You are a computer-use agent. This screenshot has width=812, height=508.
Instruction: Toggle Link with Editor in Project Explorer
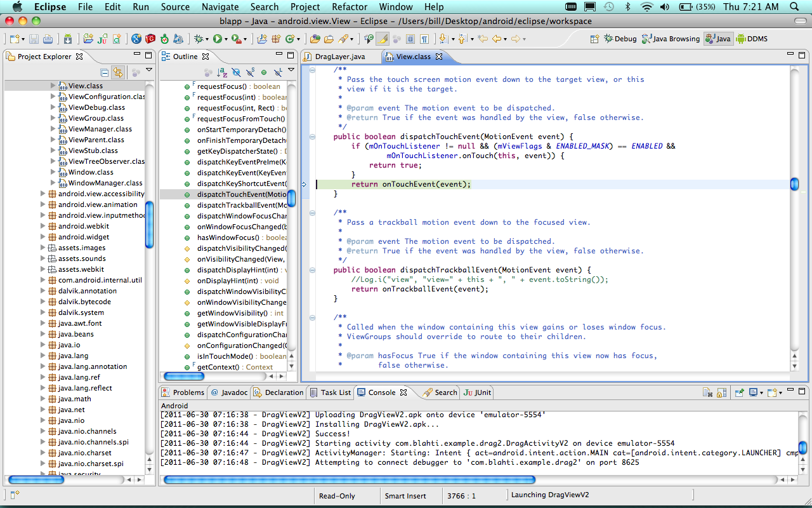(117, 72)
